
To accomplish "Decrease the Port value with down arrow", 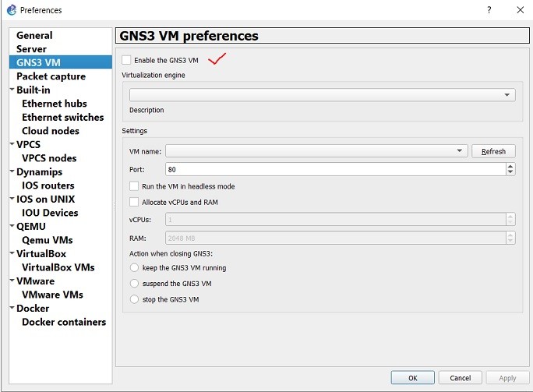I will [x=510, y=172].
